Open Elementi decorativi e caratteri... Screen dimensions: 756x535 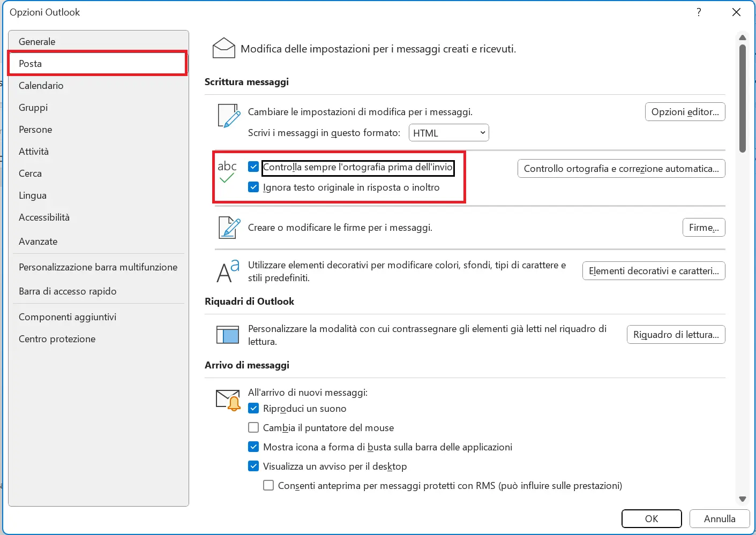pos(654,270)
